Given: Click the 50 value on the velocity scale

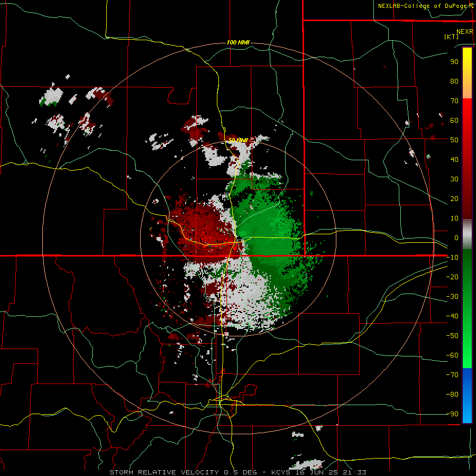Looking at the screenshot, I should pos(454,140).
